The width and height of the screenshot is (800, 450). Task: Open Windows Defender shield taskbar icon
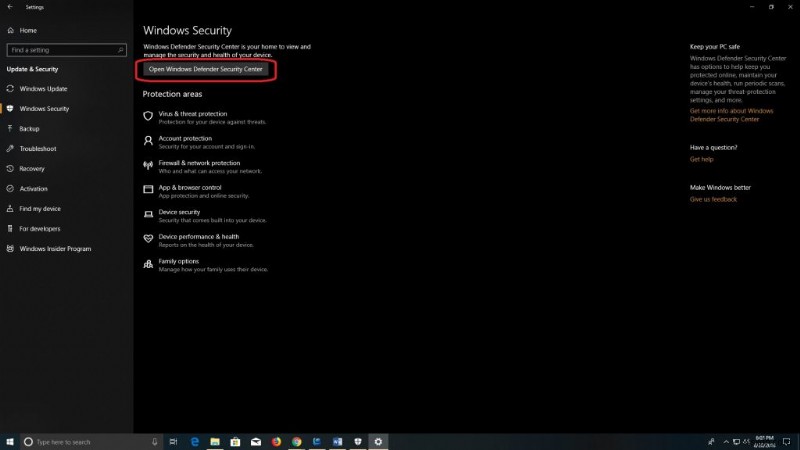(x=358, y=442)
